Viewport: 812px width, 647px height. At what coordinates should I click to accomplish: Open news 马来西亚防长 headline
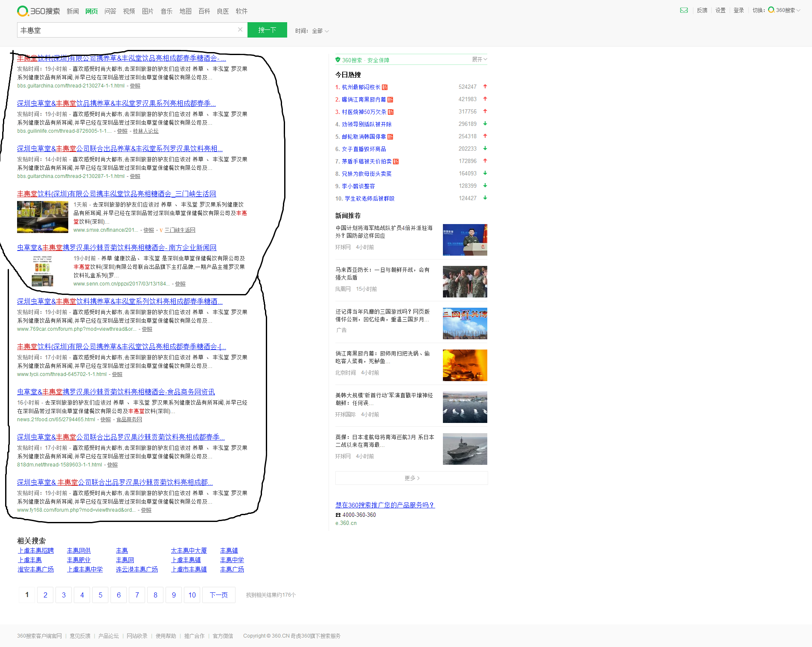382,274
